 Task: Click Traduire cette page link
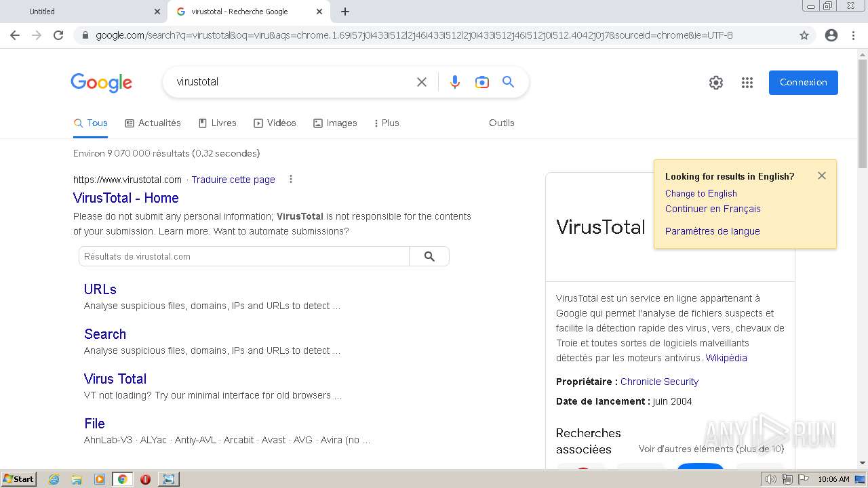(233, 180)
